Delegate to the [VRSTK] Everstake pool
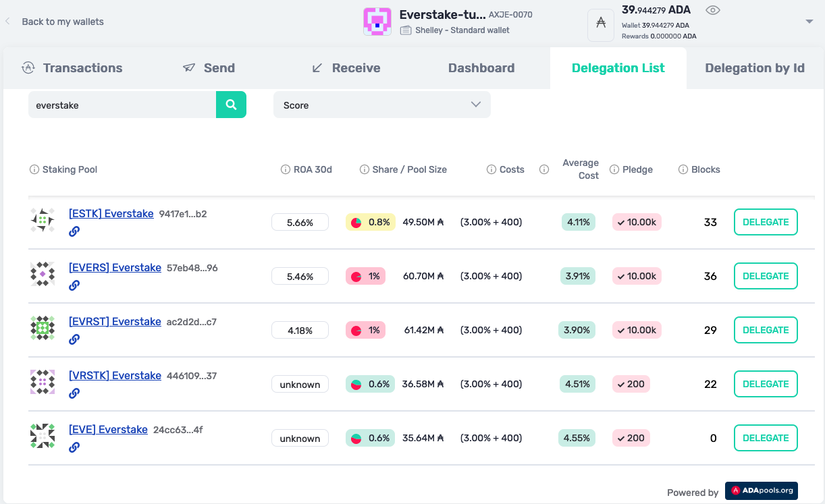This screenshot has width=825, height=504. (x=766, y=384)
